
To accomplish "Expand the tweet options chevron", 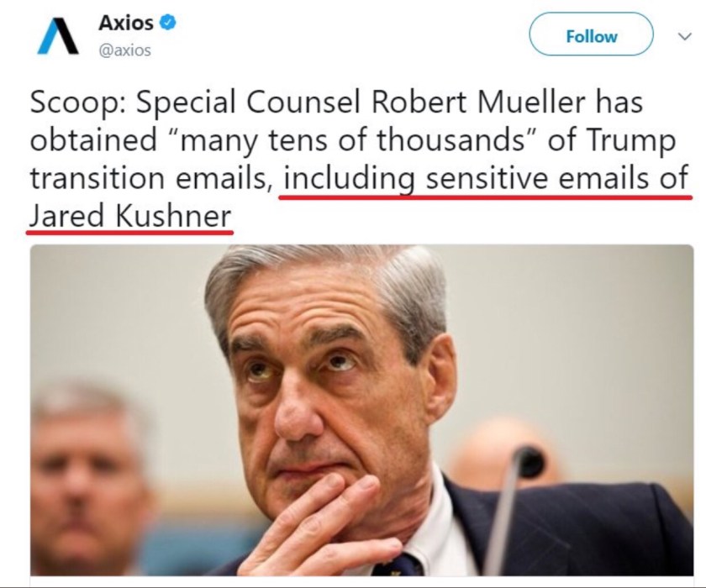I will coord(682,37).
